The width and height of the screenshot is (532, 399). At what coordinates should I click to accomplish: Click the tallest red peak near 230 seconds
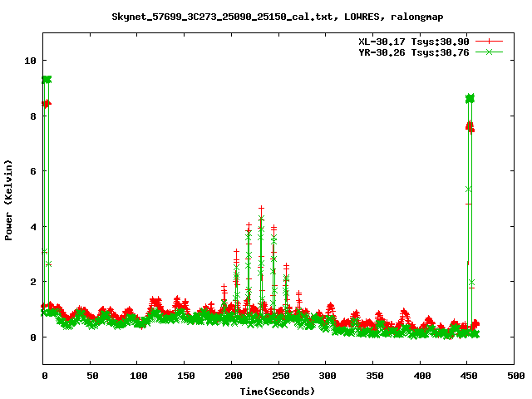pos(261,209)
